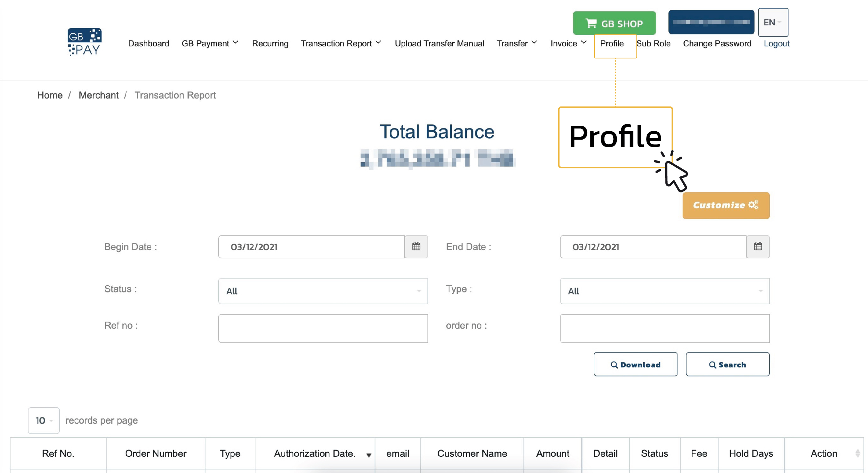Change records per page from 10

click(43, 420)
